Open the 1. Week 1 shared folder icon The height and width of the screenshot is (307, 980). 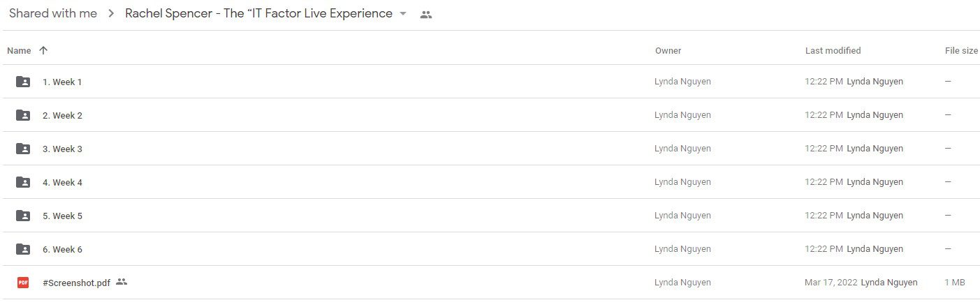click(23, 82)
